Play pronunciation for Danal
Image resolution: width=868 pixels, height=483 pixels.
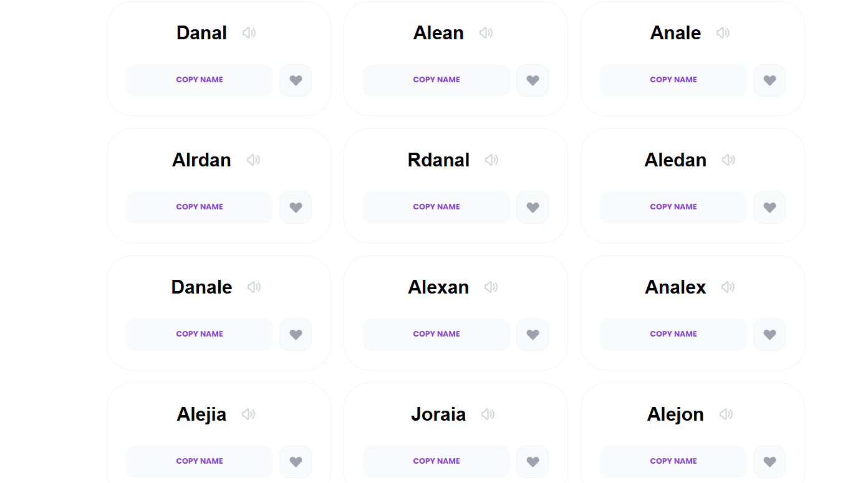click(x=249, y=32)
